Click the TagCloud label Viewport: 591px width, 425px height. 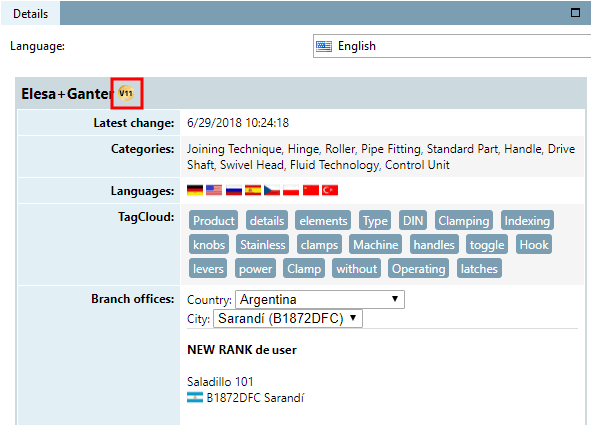[x=146, y=217]
